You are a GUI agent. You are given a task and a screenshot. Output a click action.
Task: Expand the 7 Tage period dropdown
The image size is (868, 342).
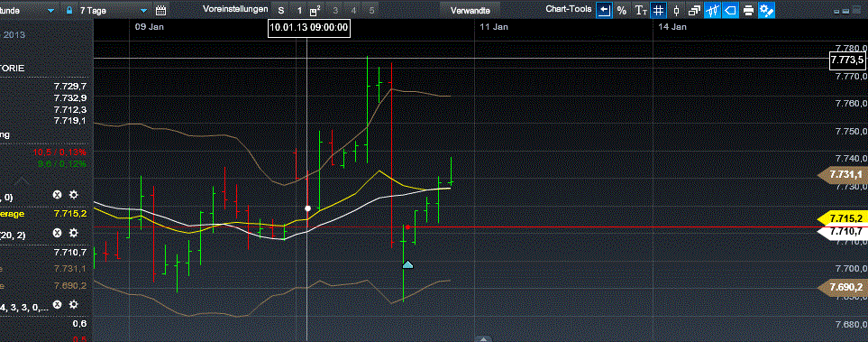point(144,11)
